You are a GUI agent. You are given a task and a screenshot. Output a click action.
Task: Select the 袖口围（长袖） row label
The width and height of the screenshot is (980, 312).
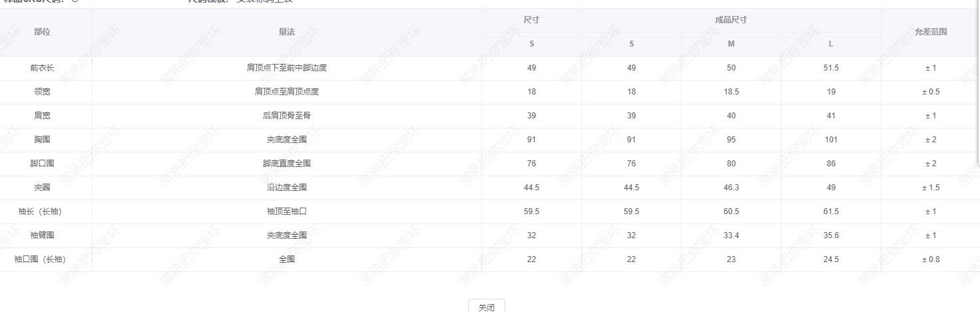pyautogui.click(x=42, y=259)
